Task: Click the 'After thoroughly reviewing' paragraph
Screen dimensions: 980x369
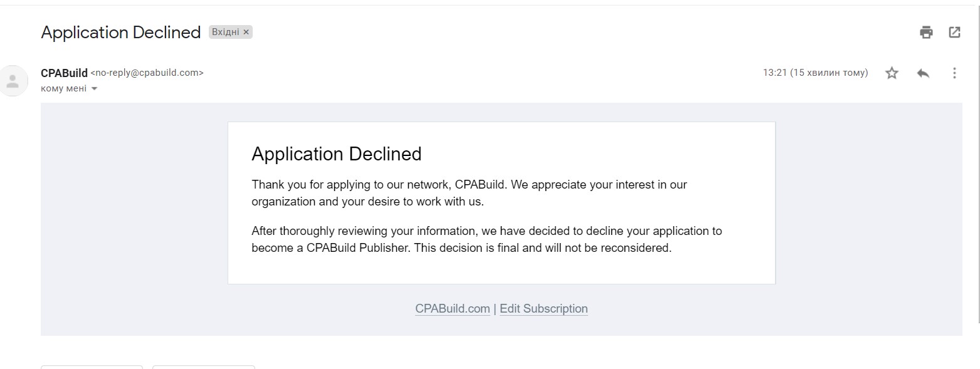Action: click(487, 239)
